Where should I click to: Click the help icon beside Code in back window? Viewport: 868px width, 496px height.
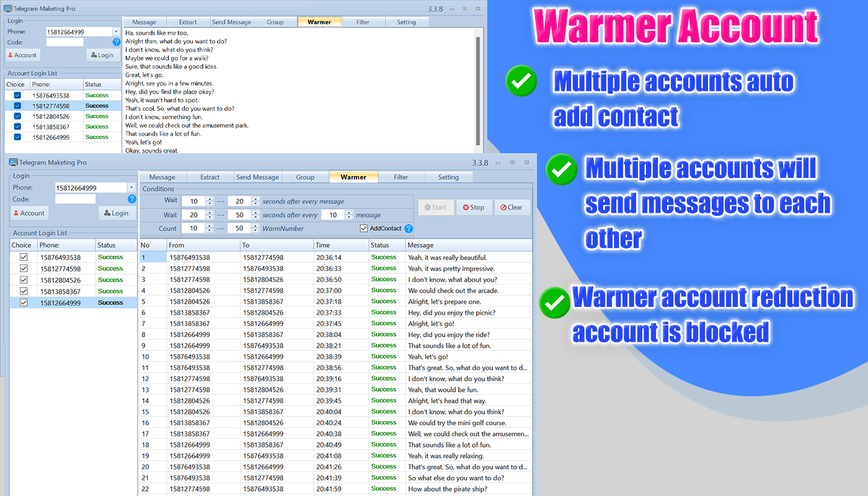[117, 42]
